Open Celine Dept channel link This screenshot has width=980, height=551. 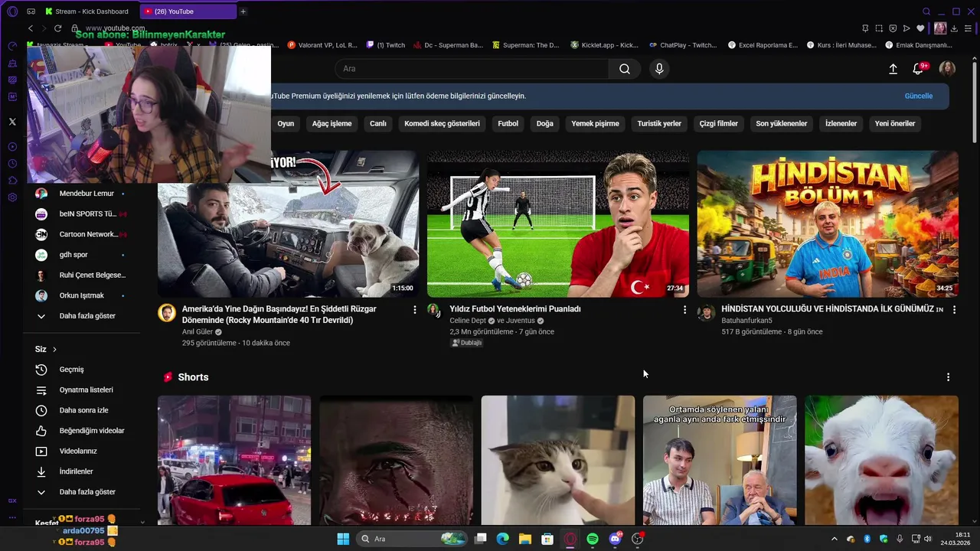pyautogui.click(x=469, y=321)
